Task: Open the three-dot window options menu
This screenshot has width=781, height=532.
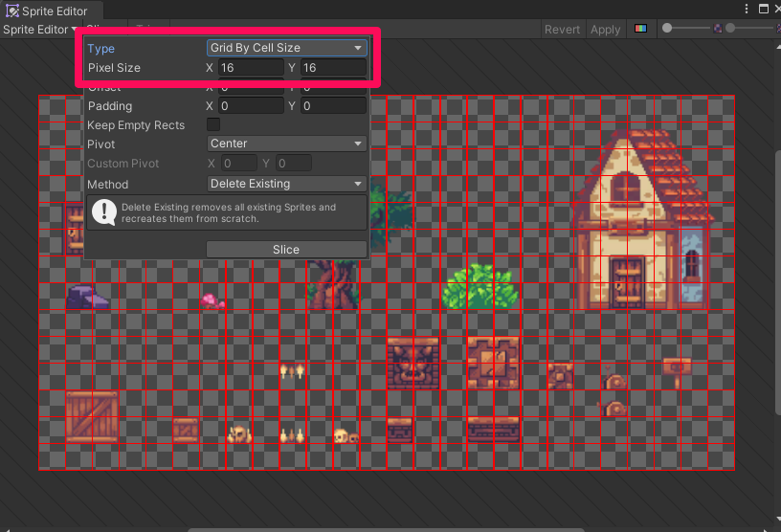Action: pyautogui.click(x=747, y=9)
